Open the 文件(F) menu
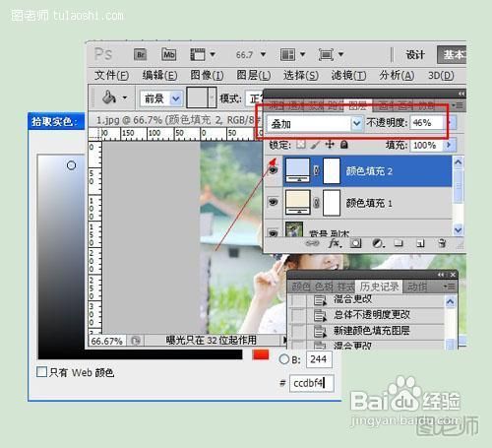 point(111,76)
